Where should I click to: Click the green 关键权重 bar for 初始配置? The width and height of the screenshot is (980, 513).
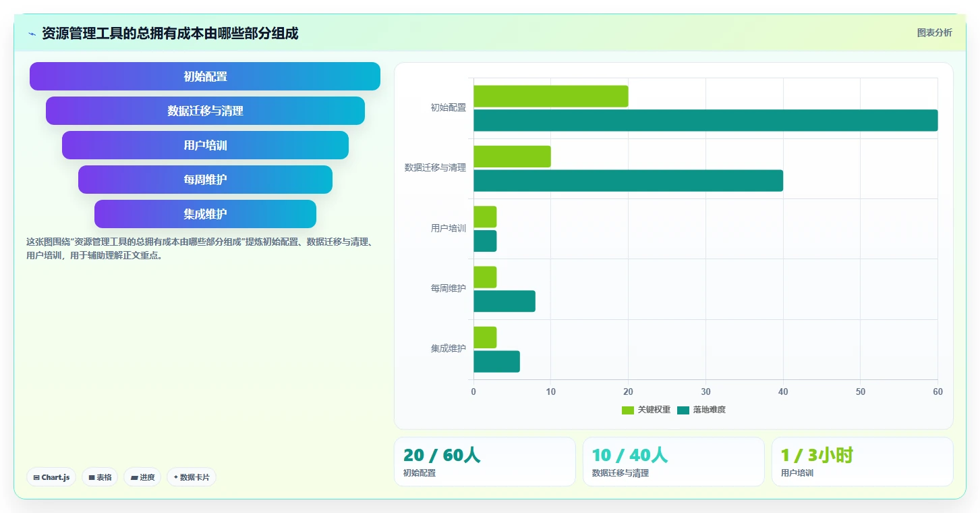(x=551, y=97)
